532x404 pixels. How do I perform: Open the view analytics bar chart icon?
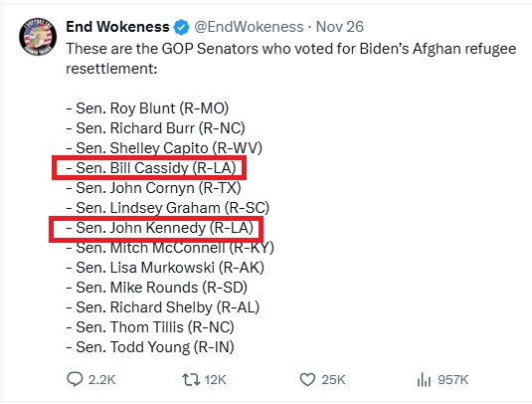click(x=424, y=379)
